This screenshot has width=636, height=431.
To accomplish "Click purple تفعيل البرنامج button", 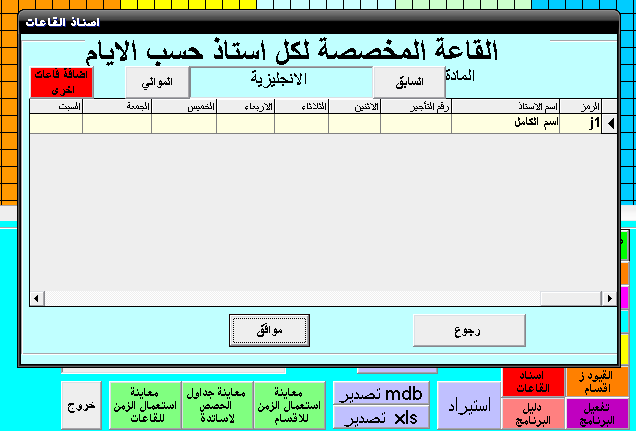I will (597, 414).
